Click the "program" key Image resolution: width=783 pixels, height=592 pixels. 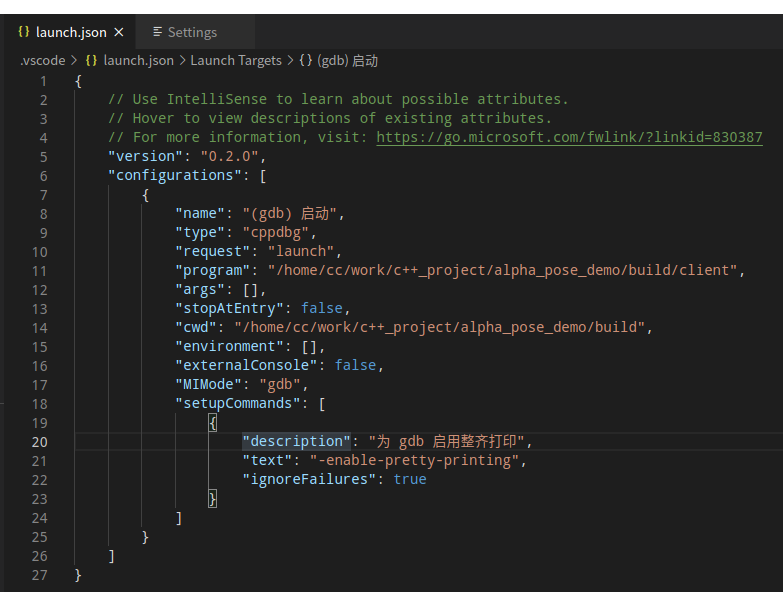(213, 270)
